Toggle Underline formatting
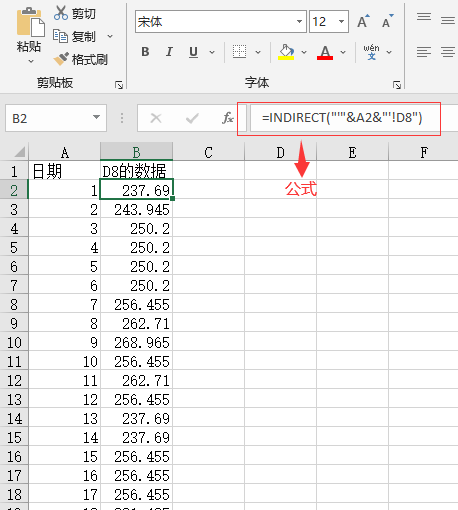 pyautogui.click(x=193, y=52)
